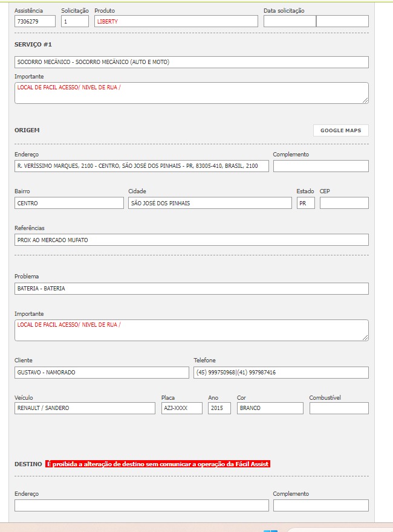
Task: Select the empty CEP field
Action: (343, 204)
